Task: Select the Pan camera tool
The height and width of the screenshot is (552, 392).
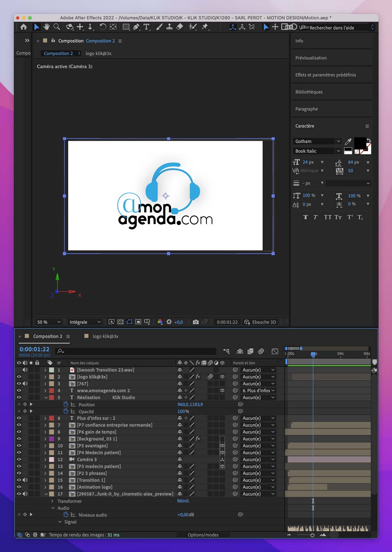Action: coord(80,27)
